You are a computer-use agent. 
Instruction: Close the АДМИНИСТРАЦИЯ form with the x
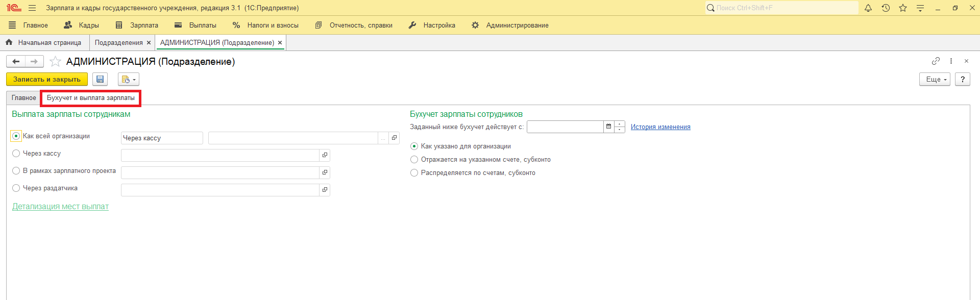click(966, 61)
